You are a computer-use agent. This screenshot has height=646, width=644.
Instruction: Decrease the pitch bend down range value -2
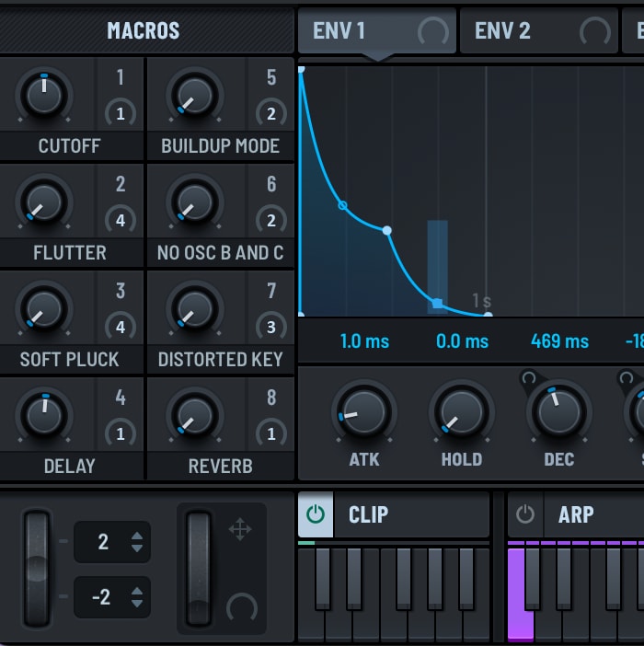click(137, 603)
